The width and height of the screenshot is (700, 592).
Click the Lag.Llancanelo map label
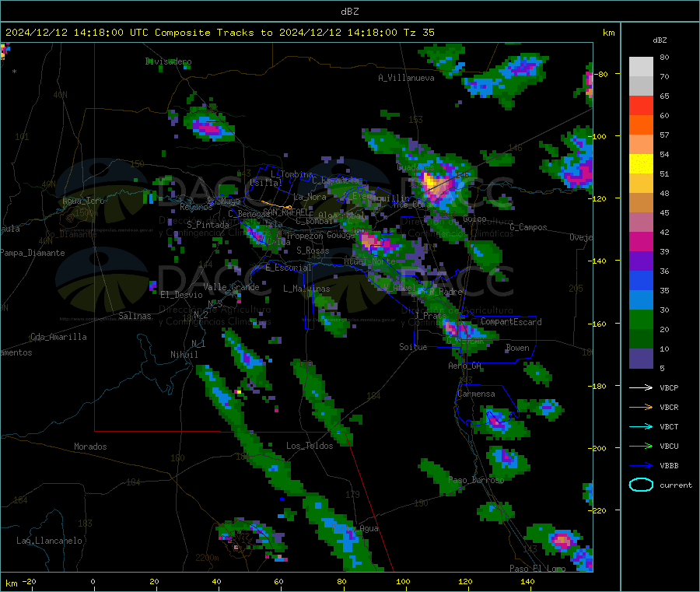[49, 541]
